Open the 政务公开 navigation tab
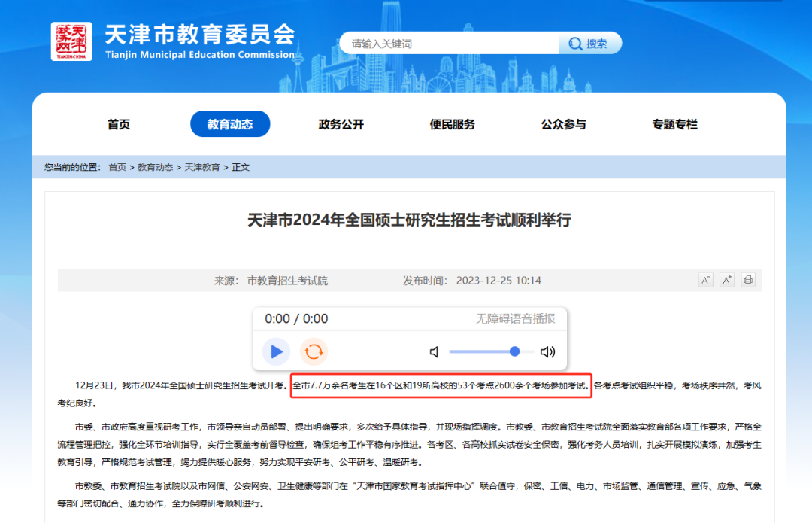The height and width of the screenshot is (523, 812). pyautogui.click(x=341, y=124)
